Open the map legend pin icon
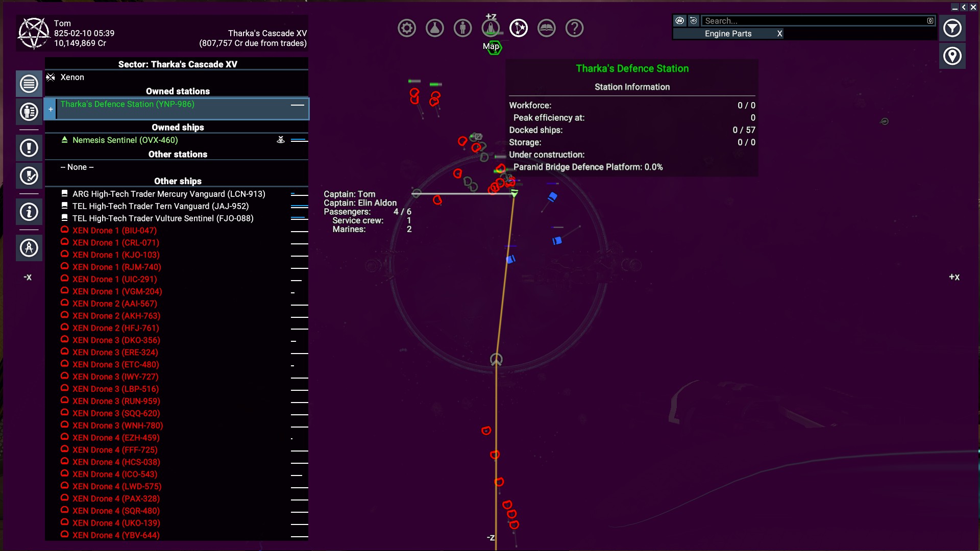The width and height of the screenshot is (980, 551). 952,56
